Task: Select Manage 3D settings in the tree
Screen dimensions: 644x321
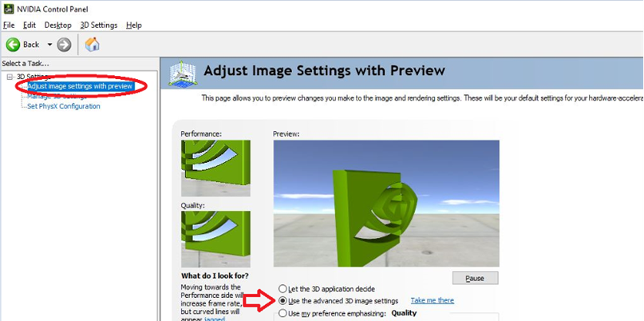Action: point(57,97)
